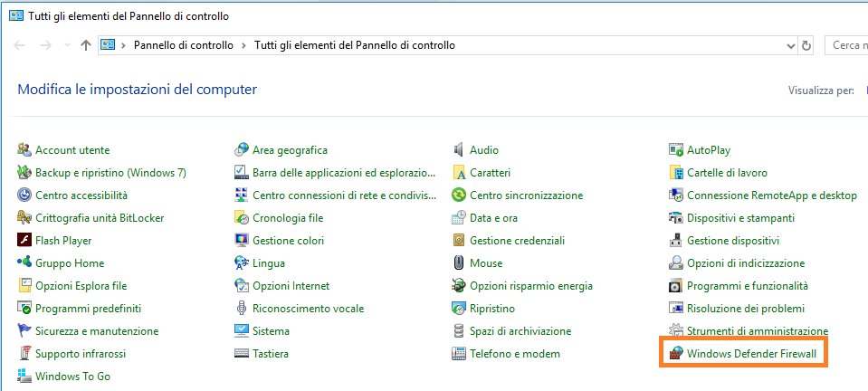Click the Sistema icon
Image resolution: width=868 pixels, height=391 pixels.
click(242, 331)
